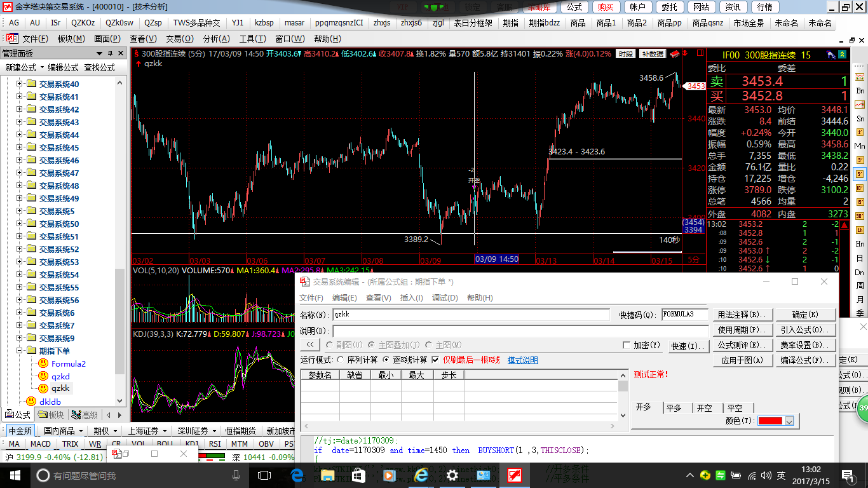Toggle 仅刷最后一根K线 checkbox

coord(435,360)
